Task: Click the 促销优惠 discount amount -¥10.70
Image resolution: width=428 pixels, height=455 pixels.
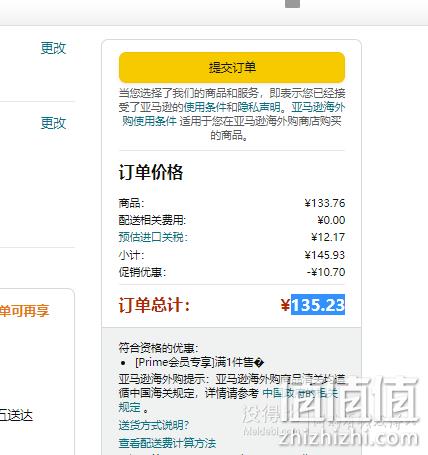Action: pos(326,272)
